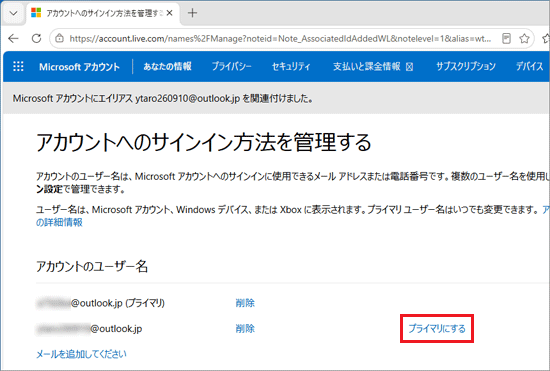Select the Microsoft account page tab
The height and width of the screenshot is (371, 550).
coord(102,13)
